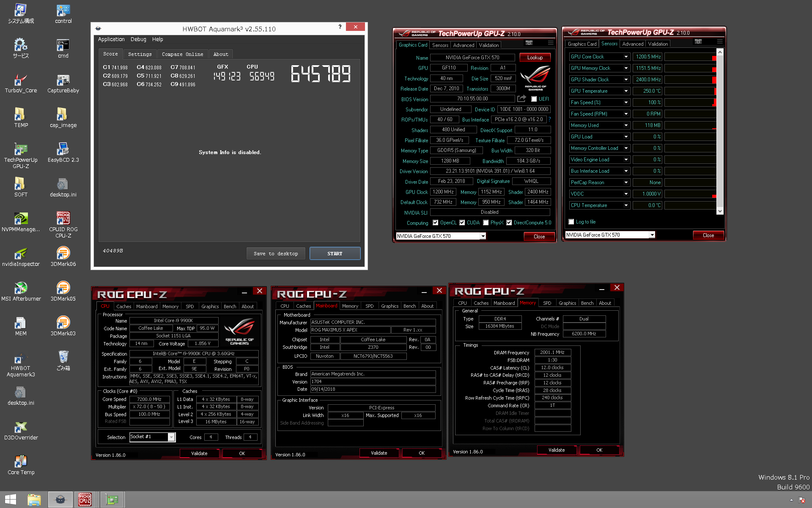Click the Lookup button in GPU-Z
812x508 pixels.
click(x=535, y=58)
